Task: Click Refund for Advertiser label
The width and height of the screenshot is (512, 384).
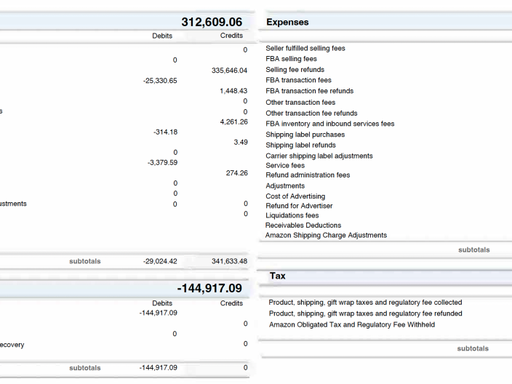Action: (299, 206)
